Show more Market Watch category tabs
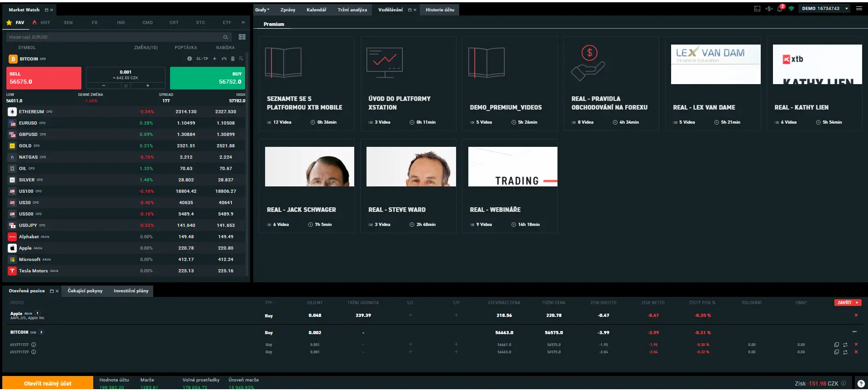This screenshot has height=391, width=868. [x=243, y=22]
